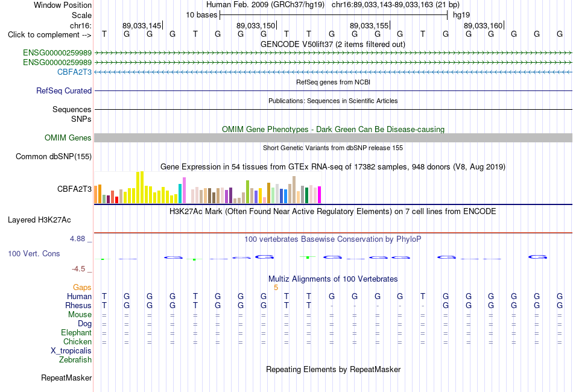Open 'Repeating Elements by RepeatMasker' title
This screenshot has width=573, height=392.
(x=333, y=369)
